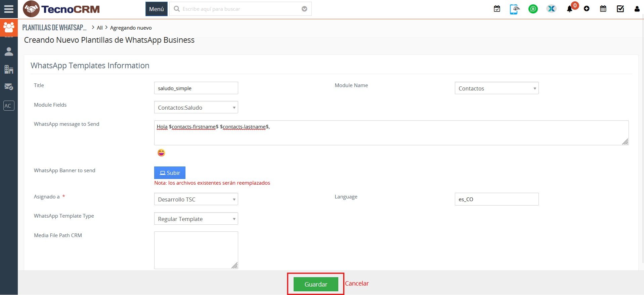Click the Cancelar link
This screenshot has width=644, height=295.
(x=357, y=284)
